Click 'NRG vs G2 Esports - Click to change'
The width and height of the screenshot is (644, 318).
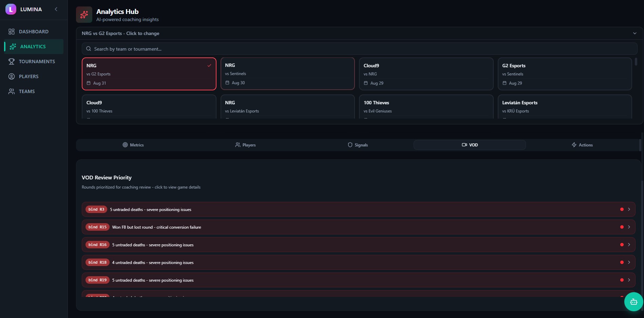120,33
